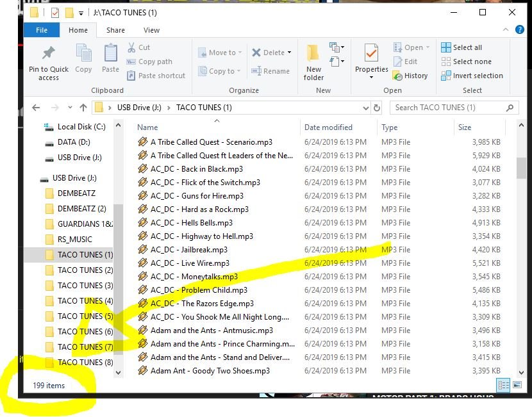
Task: Click Invert selection
Action: (472, 76)
